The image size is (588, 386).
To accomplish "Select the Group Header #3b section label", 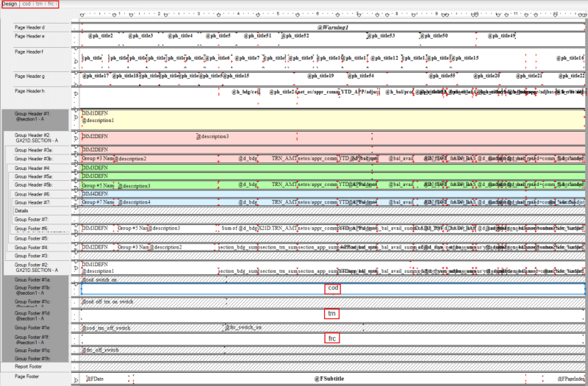I will pos(34,159).
